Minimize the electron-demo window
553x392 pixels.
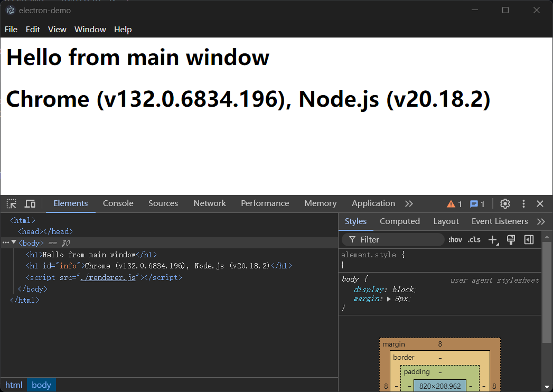(475, 10)
